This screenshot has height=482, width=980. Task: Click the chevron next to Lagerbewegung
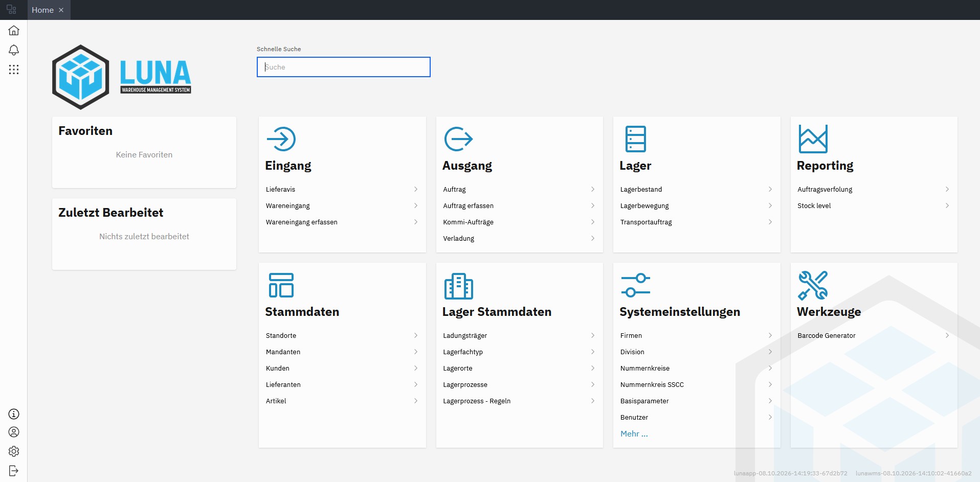[770, 205]
